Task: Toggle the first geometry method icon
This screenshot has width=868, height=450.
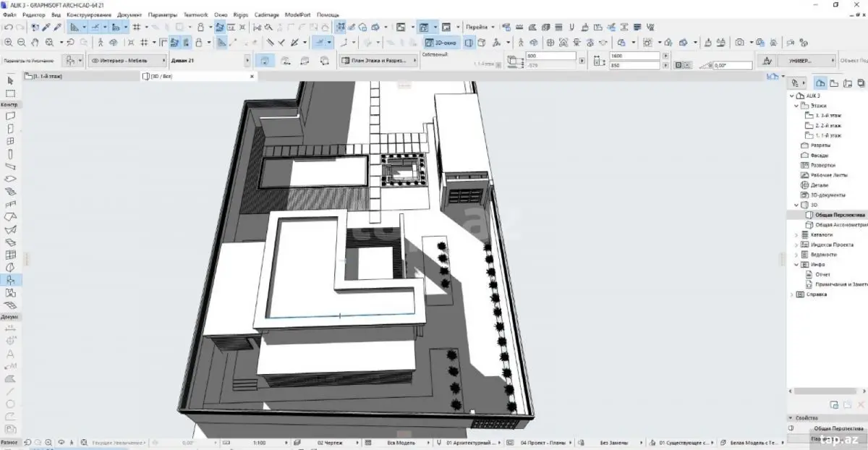Action: point(264,61)
